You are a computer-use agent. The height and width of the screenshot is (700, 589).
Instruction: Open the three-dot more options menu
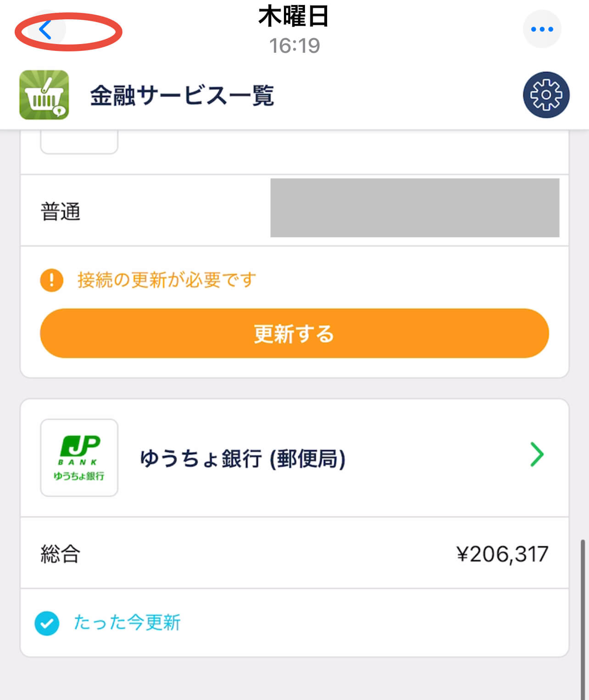click(x=542, y=29)
